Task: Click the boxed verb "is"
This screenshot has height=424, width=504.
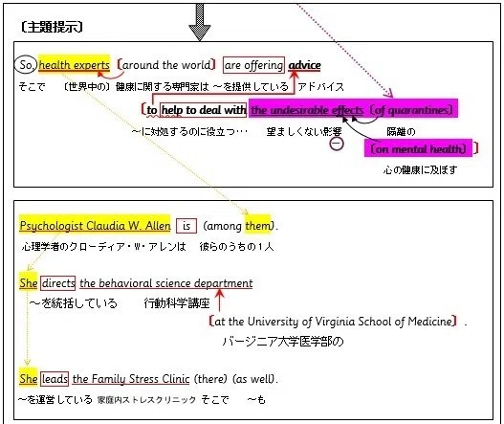Action: click(x=186, y=226)
